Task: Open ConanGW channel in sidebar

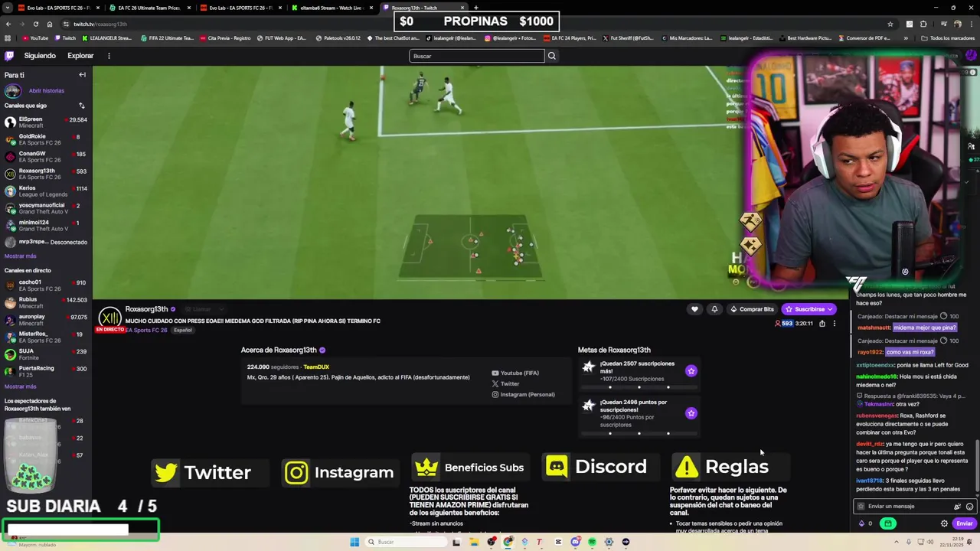Action: click(x=46, y=157)
